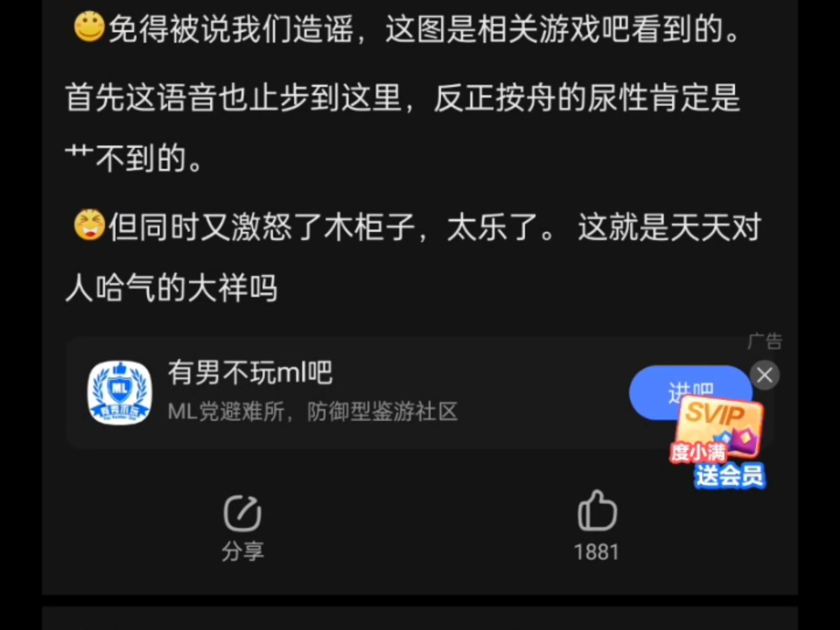Tap the 分享 label text
840x630 pixels.
pos(242,551)
